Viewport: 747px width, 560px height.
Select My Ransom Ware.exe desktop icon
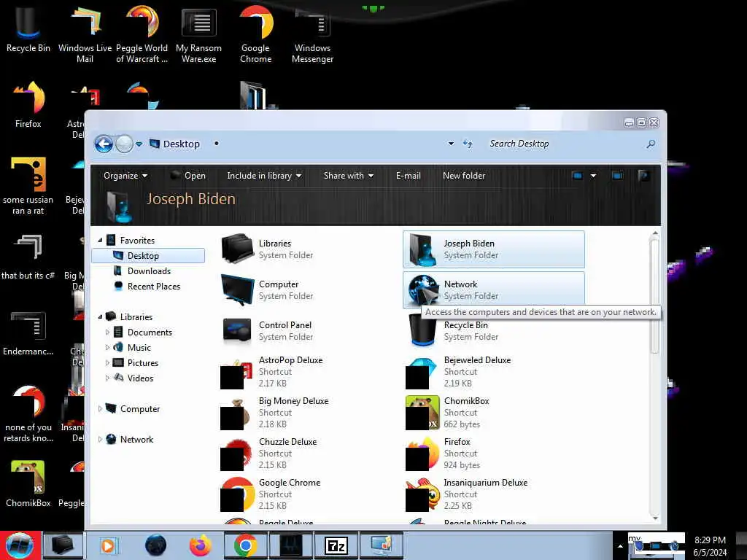198,34
